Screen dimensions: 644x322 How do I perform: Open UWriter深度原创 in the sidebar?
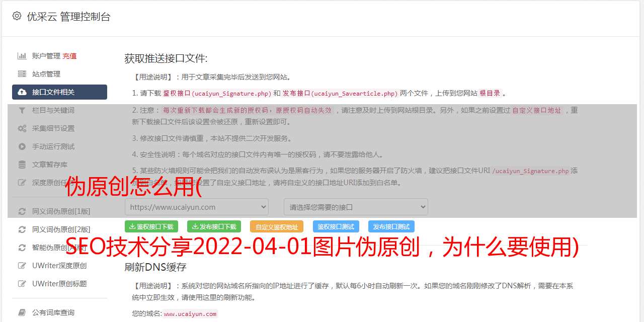59,266
